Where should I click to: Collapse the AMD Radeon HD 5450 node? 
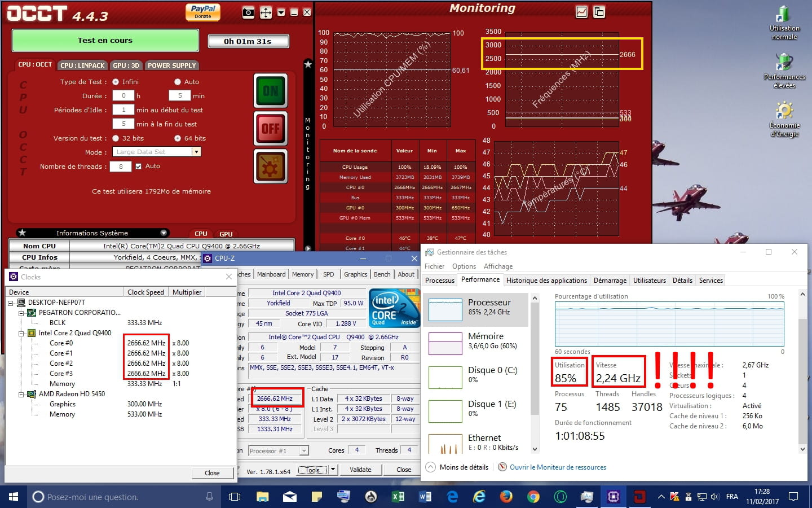(x=21, y=394)
